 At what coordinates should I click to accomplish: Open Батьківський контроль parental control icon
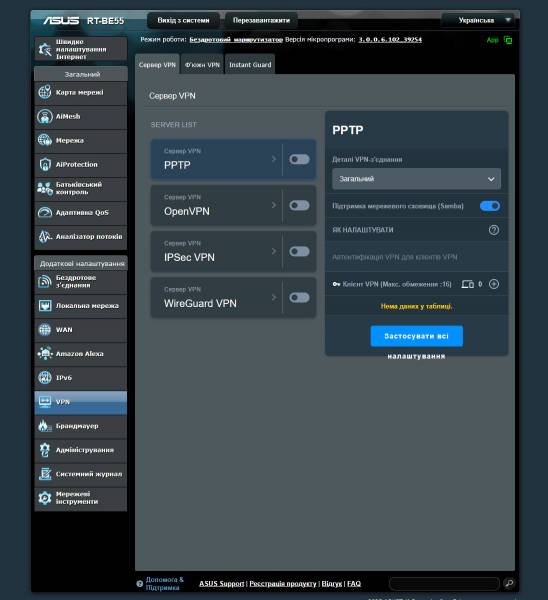(45, 188)
